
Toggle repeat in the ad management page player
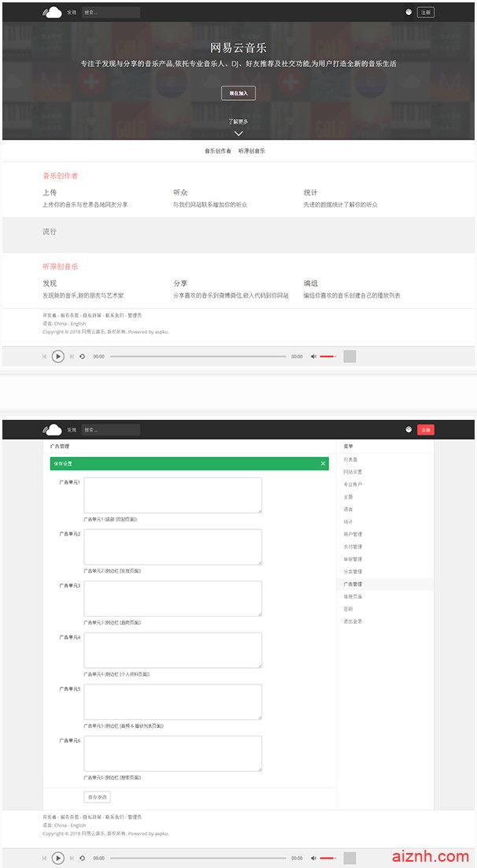(x=82, y=858)
